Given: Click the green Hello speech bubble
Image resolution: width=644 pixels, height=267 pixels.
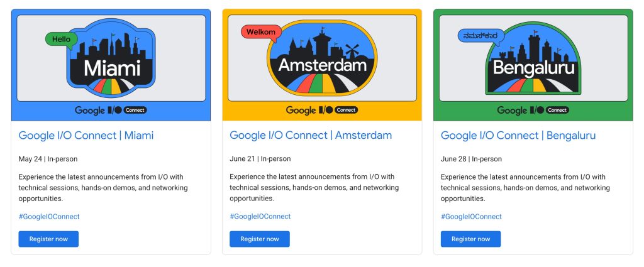Looking at the screenshot, I should (x=61, y=39).
